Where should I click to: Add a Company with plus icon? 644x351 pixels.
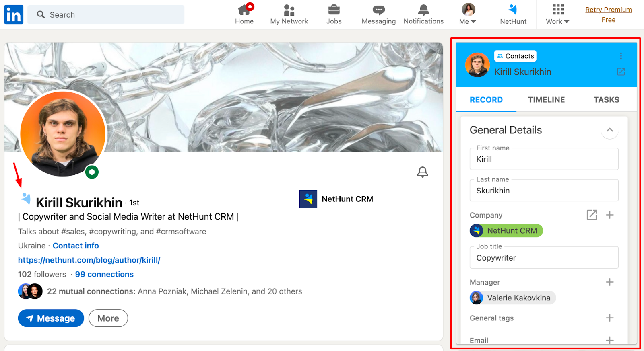pos(610,215)
